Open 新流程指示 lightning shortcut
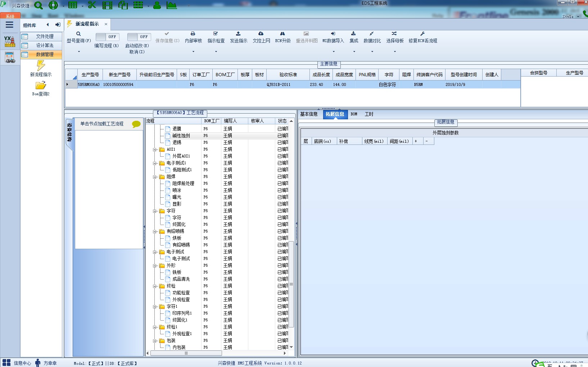Image resolution: width=588 pixels, height=367 pixels. click(x=41, y=69)
